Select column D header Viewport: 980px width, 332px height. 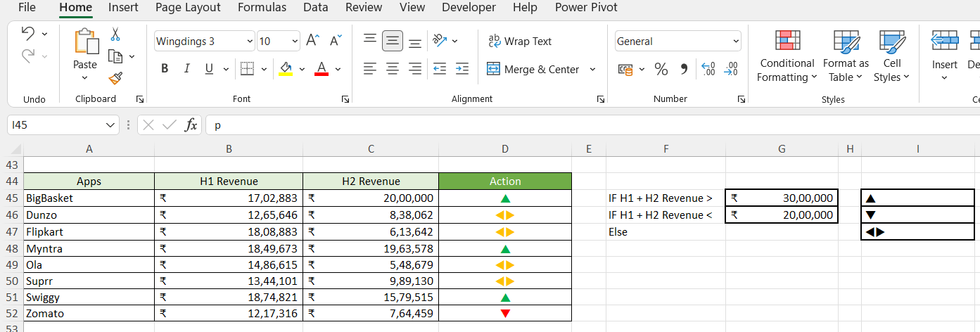pyautogui.click(x=505, y=148)
